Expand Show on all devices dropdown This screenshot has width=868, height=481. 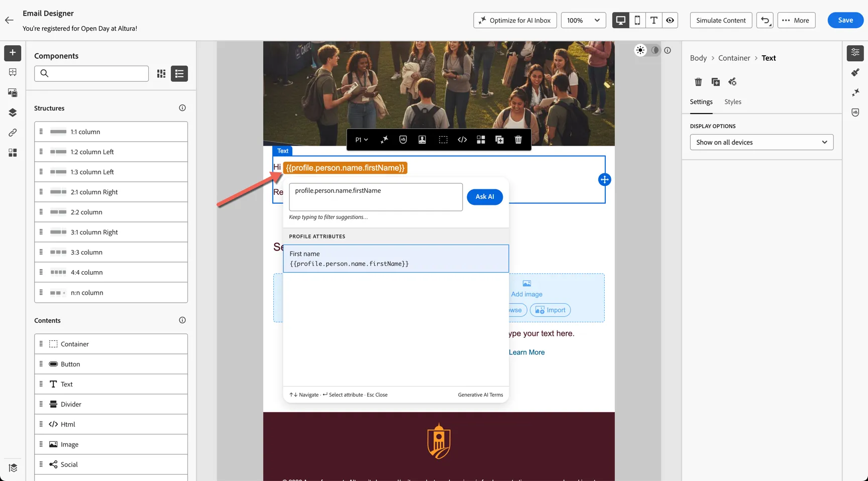(x=762, y=142)
